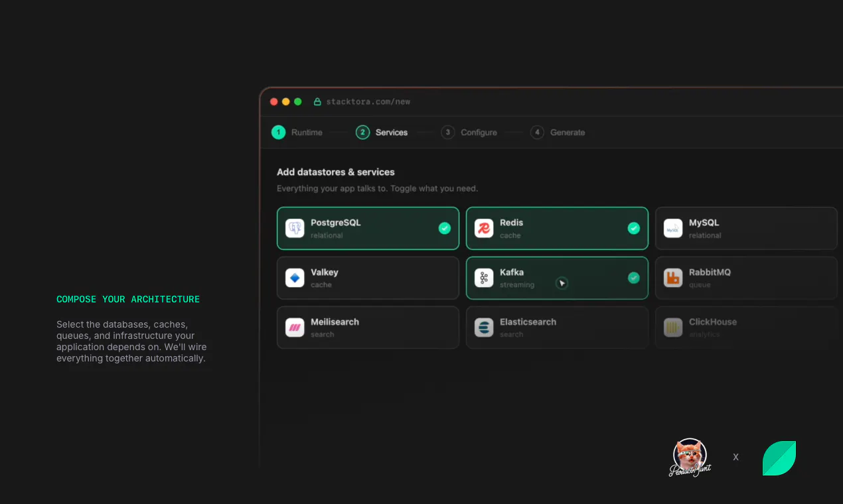This screenshot has height=504, width=843.
Task: Click the green maximize window button
Action: 298,101
